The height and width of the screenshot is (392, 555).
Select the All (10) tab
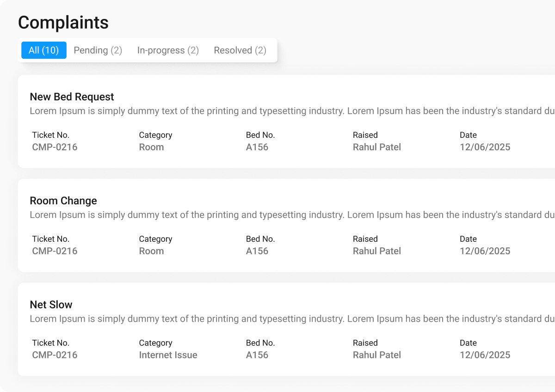click(x=44, y=50)
